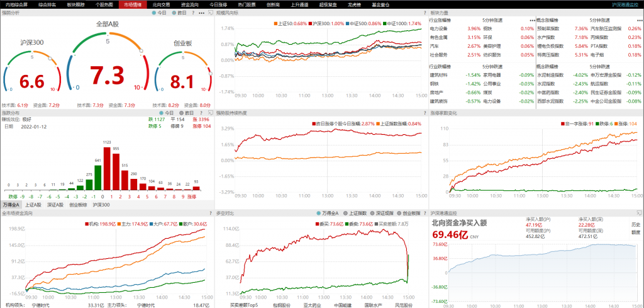Screen dimensions: 644x308
Task: Click help icon in 涨跌分布 panel
Action: coord(200,113)
